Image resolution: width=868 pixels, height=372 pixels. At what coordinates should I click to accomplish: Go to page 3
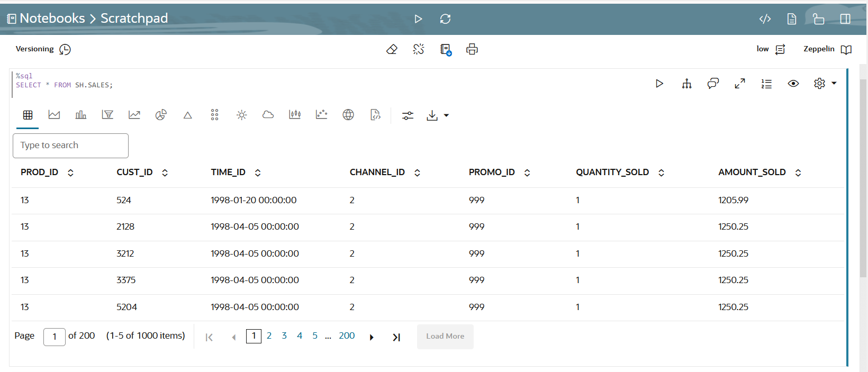(284, 336)
